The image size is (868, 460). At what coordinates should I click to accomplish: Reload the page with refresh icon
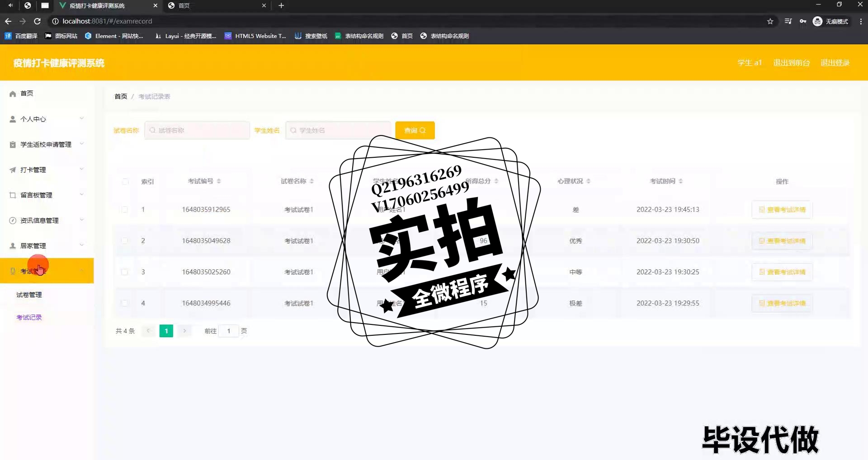pos(38,21)
